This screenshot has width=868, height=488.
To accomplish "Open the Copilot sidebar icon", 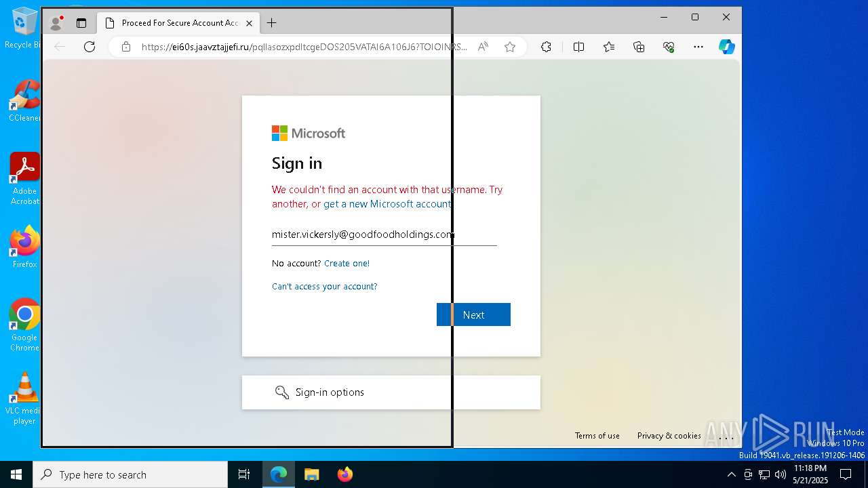I will tap(727, 47).
